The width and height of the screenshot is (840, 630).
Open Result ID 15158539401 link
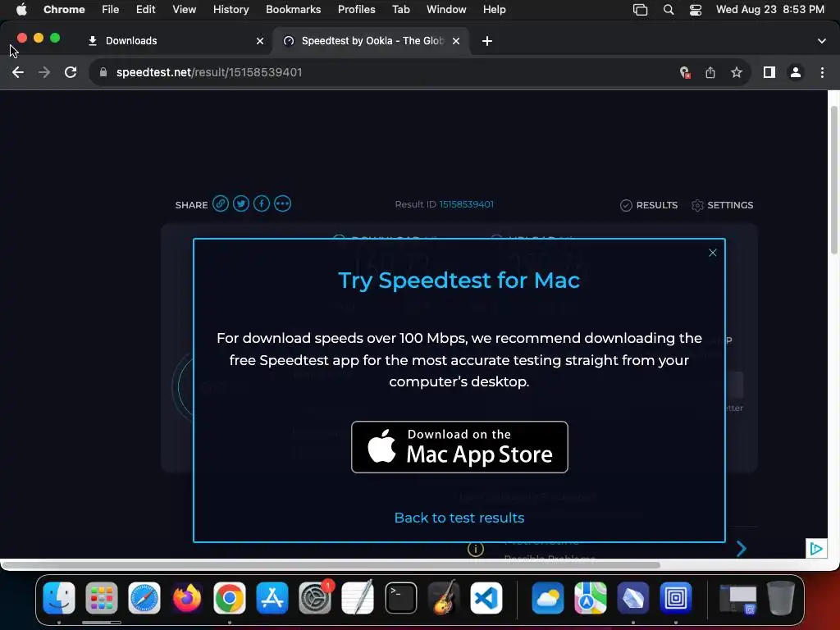tap(467, 204)
